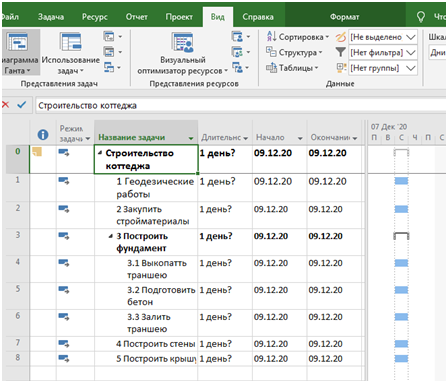The width and height of the screenshot is (448, 383).
Task: Click the group-by icon
Action: click(x=341, y=68)
